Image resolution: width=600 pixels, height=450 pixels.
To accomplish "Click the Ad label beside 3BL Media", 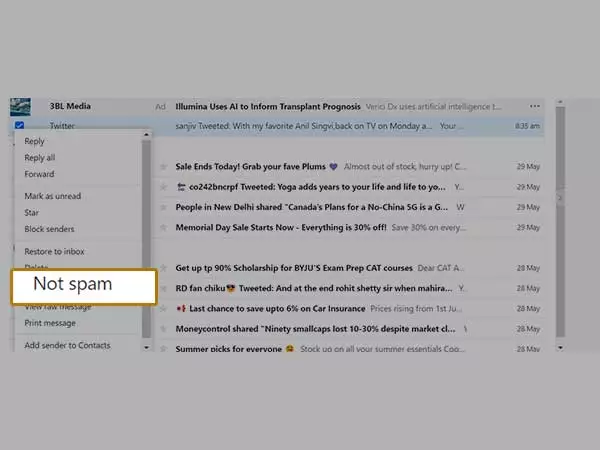I will (160, 107).
